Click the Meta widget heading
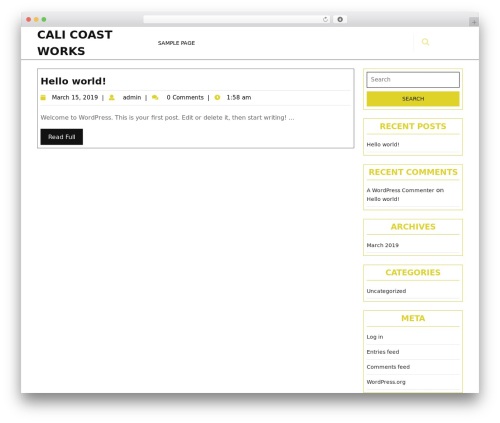 click(413, 318)
